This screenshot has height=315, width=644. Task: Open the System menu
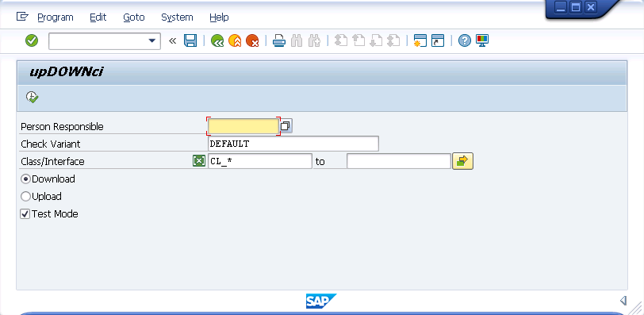click(177, 17)
